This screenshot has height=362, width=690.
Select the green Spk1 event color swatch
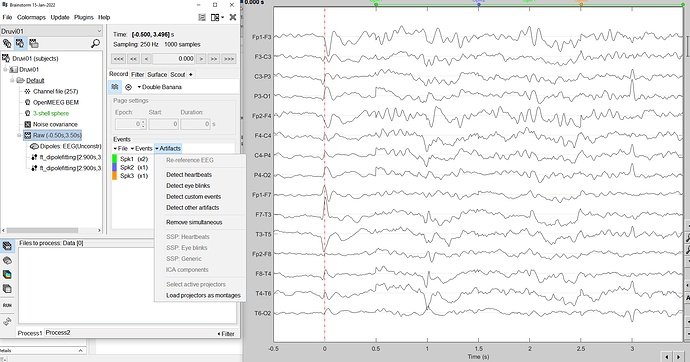click(x=115, y=159)
